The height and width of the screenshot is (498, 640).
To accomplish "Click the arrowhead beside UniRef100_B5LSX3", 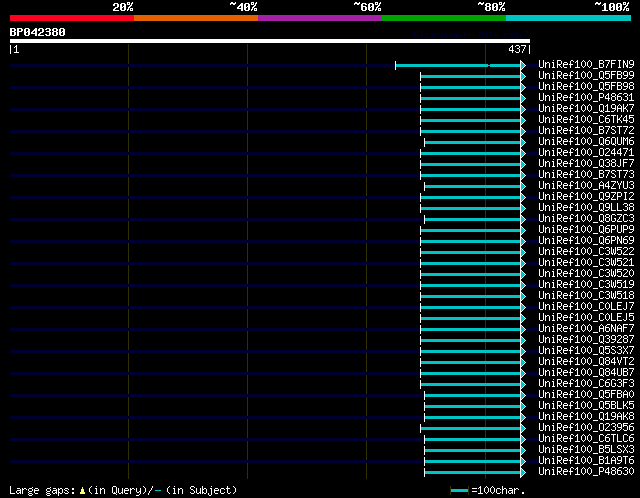I will pyautogui.click(x=523, y=450).
